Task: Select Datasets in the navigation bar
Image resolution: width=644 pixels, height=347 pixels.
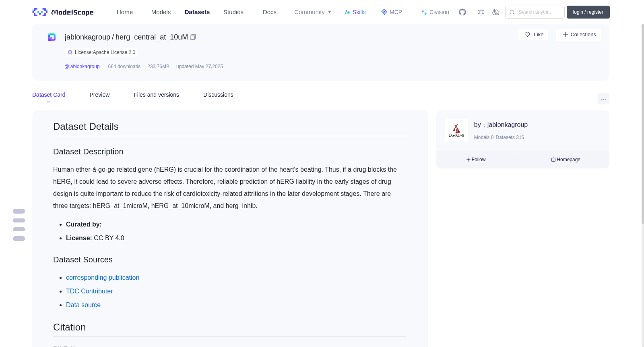Action: tap(197, 12)
